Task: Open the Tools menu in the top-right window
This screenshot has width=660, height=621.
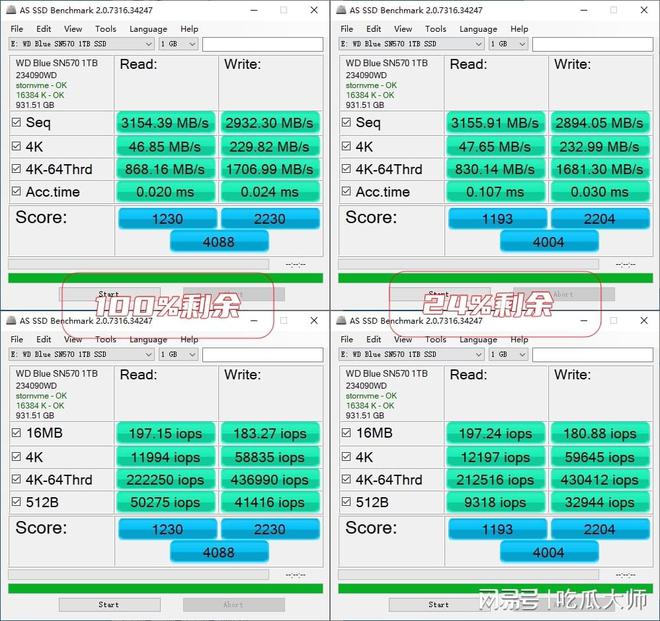Action: pyautogui.click(x=435, y=29)
